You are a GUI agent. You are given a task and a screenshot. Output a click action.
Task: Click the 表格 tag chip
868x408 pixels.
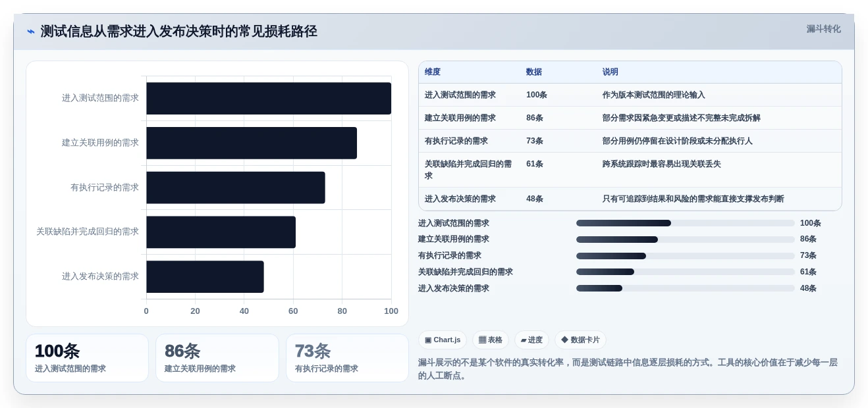click(x=491, y=340)
